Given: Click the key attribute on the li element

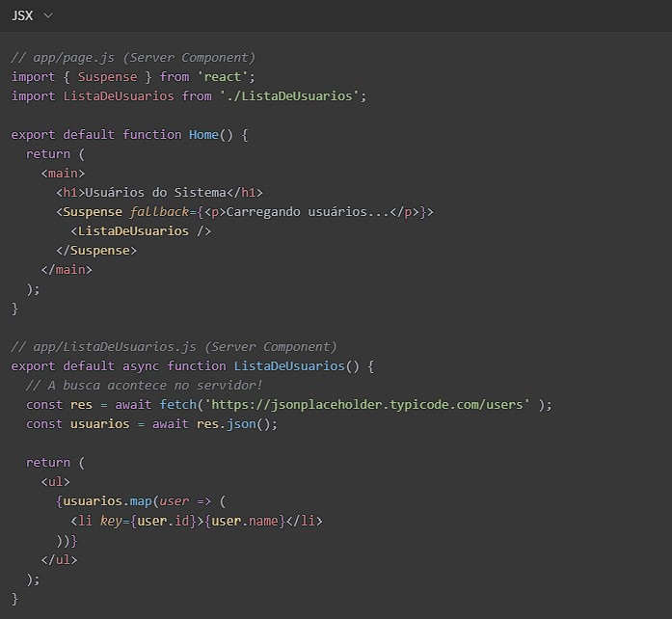Looking at the screenshot, I should pos(111,520).
